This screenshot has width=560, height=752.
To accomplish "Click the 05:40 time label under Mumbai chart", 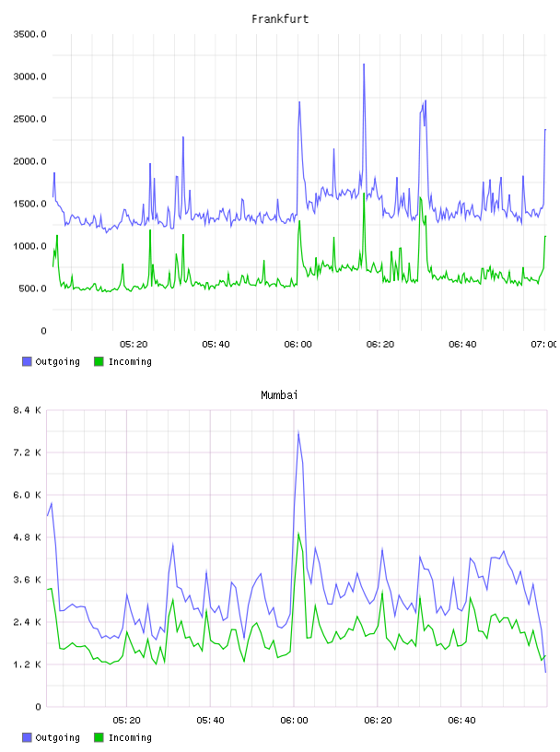I will pyautogui.click(x=211, y=721).
